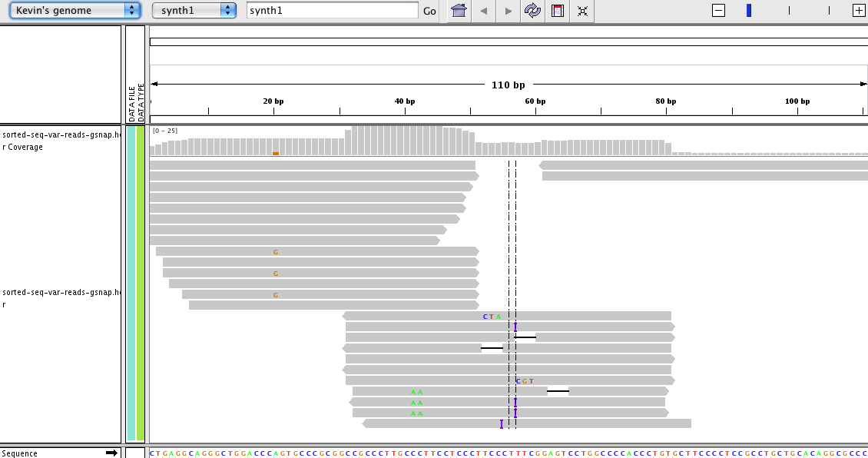Click the region of interest icon
This screenshot has height=458, width=868.
(x=558, y=11)
